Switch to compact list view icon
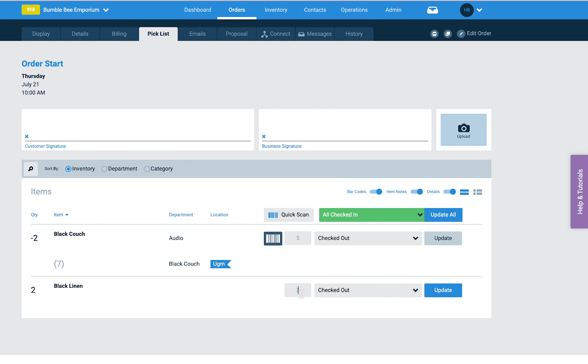 [x=464, y=192]
